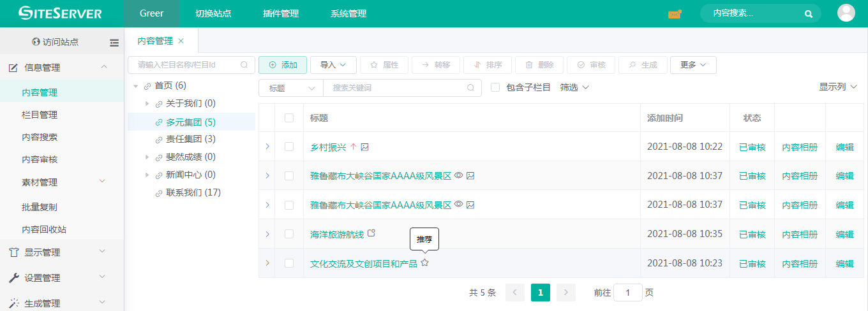
Task: Click the magnifier icon in 内容搜索 box
Action: (808, 13)
